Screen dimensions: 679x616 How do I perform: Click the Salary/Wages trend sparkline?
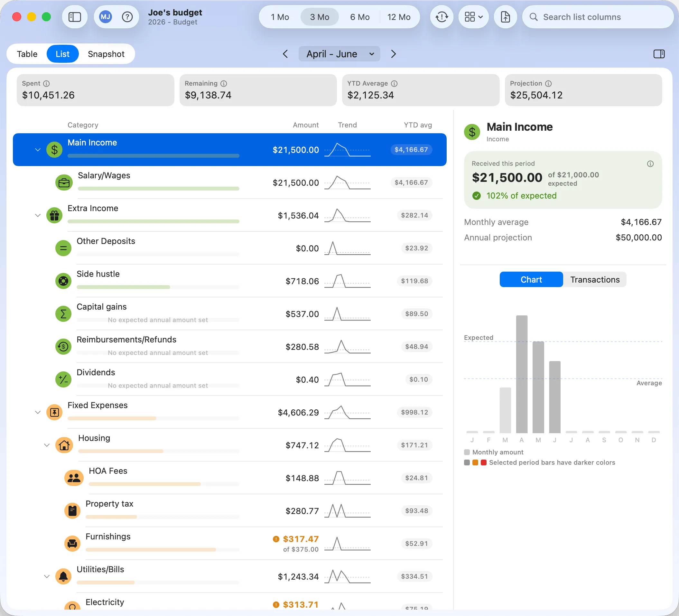click(x=347, y=182)
